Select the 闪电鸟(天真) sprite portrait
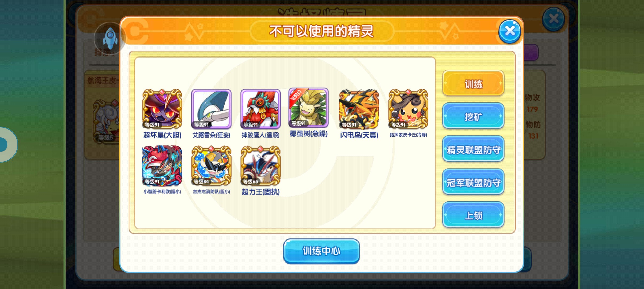This screenshot has width=644, height=289. tap(359, 109)
